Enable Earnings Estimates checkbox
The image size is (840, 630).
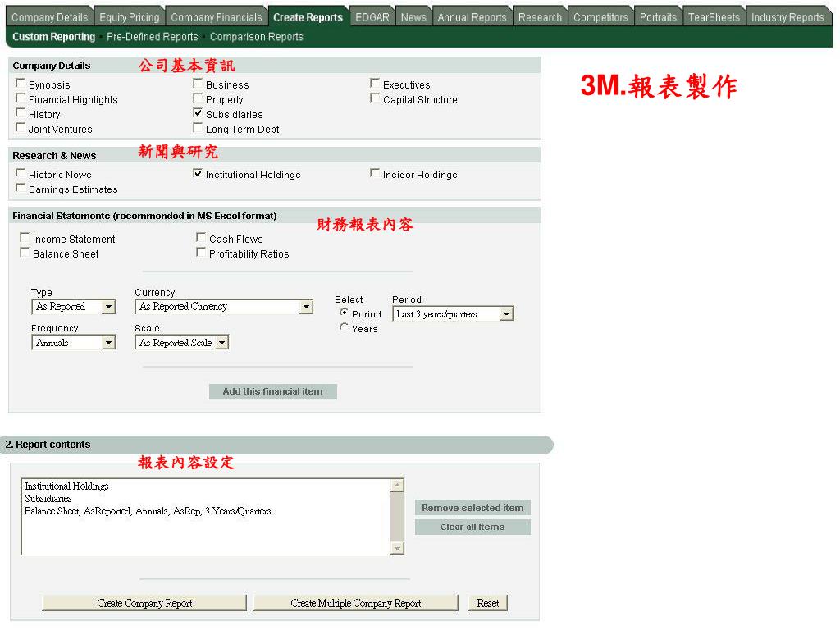click(x=21, y=188)
